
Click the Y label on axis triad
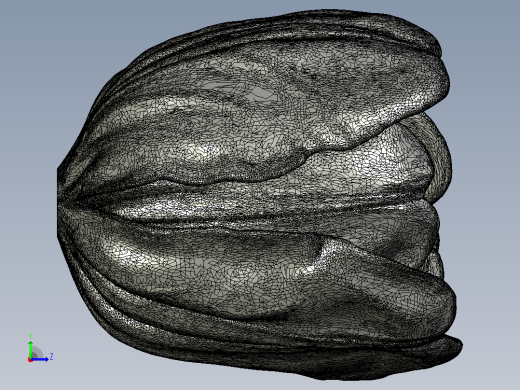(30, 336)
